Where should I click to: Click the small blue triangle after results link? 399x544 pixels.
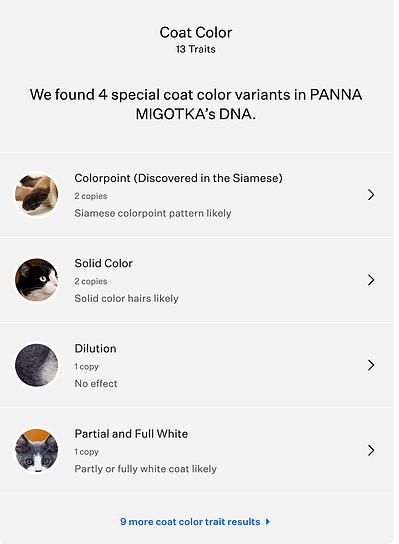(268, 522)
